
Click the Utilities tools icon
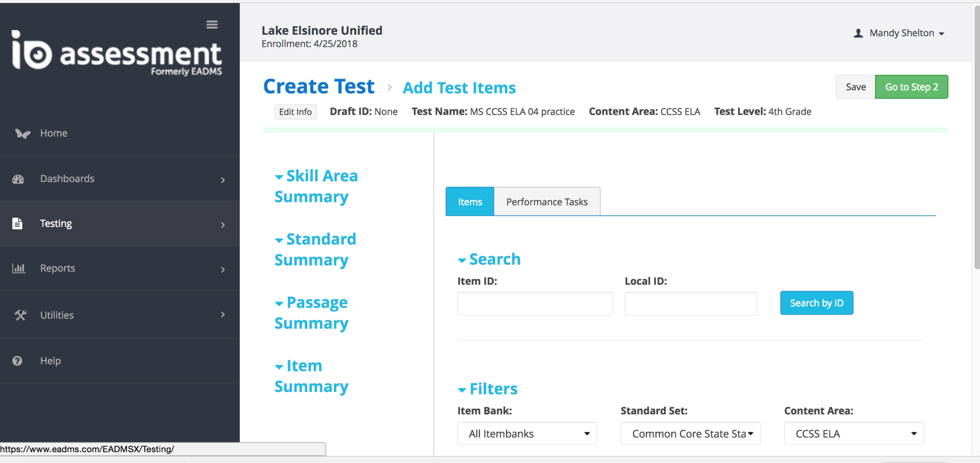tap(20, 315)
